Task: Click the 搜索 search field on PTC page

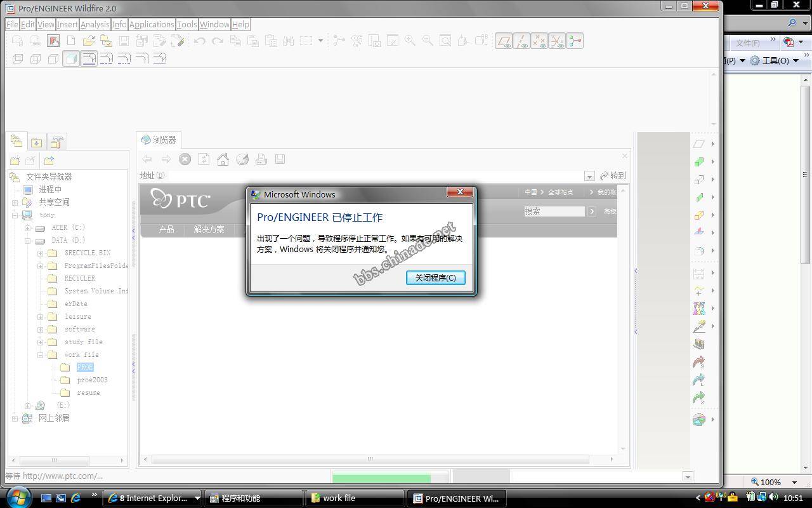Action: [x=554, y=211]
